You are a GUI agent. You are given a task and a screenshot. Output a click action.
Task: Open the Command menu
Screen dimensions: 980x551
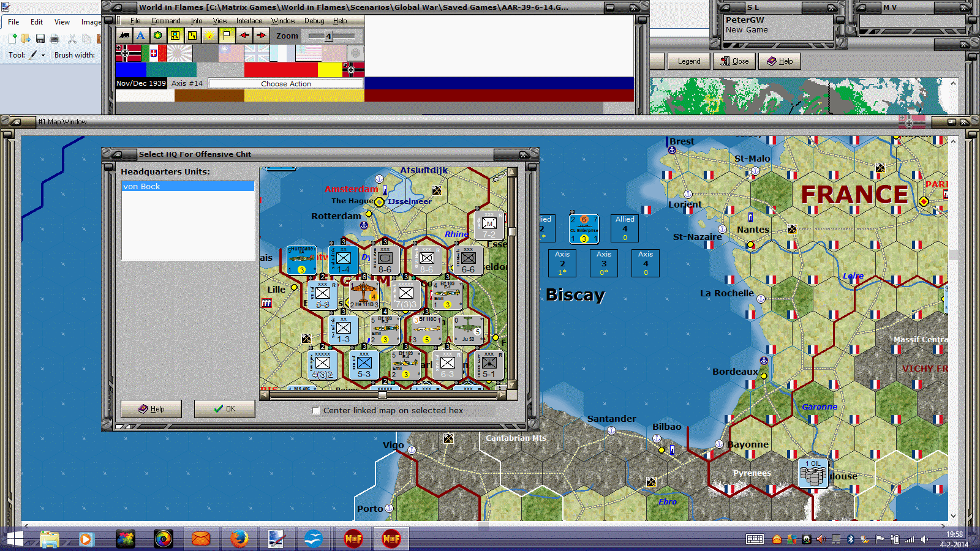point(165,21)
